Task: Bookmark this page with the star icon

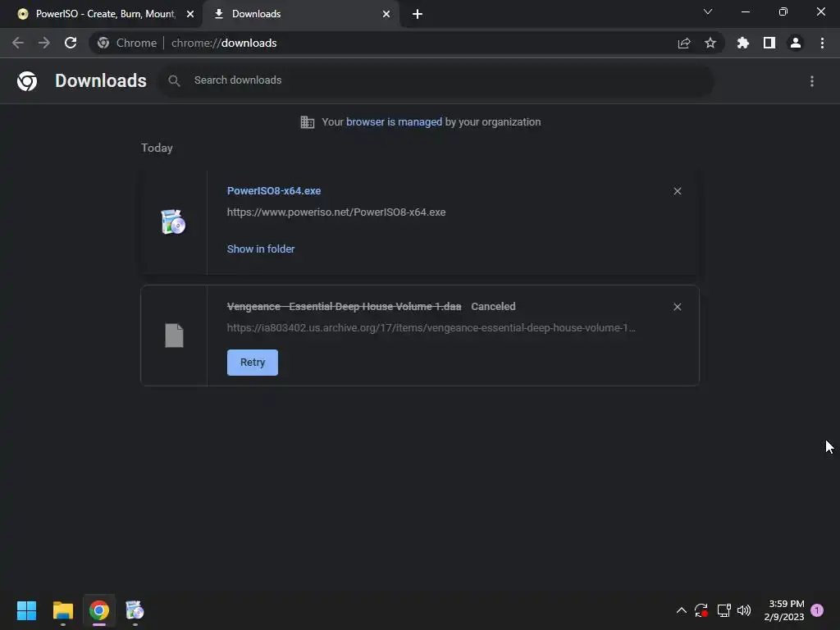Action: 710,43
